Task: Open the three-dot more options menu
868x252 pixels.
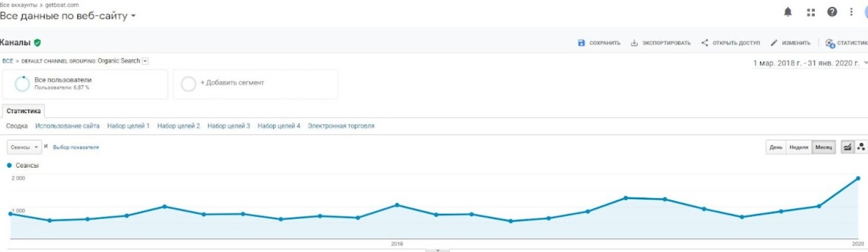Action: [x=851, y=11]
